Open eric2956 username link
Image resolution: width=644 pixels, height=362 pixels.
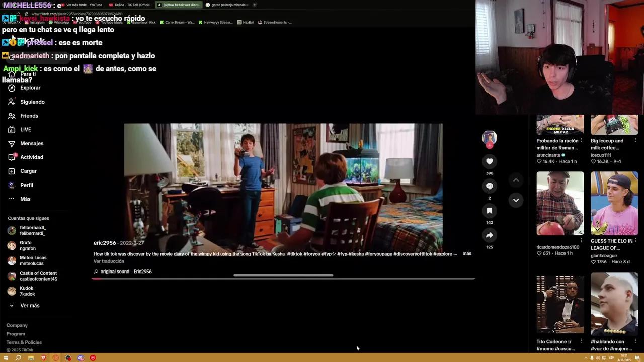click(105, 243)
